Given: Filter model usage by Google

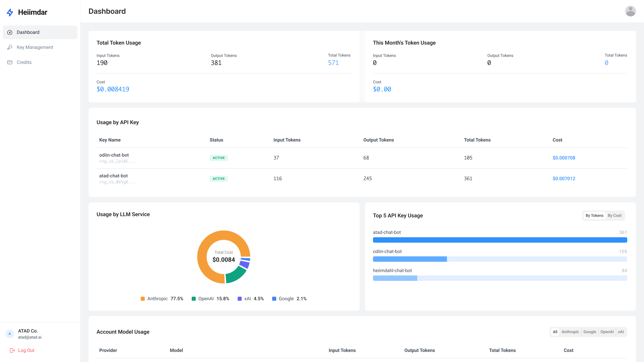Looking at the screenshot, I should click(x=589, y=332).
